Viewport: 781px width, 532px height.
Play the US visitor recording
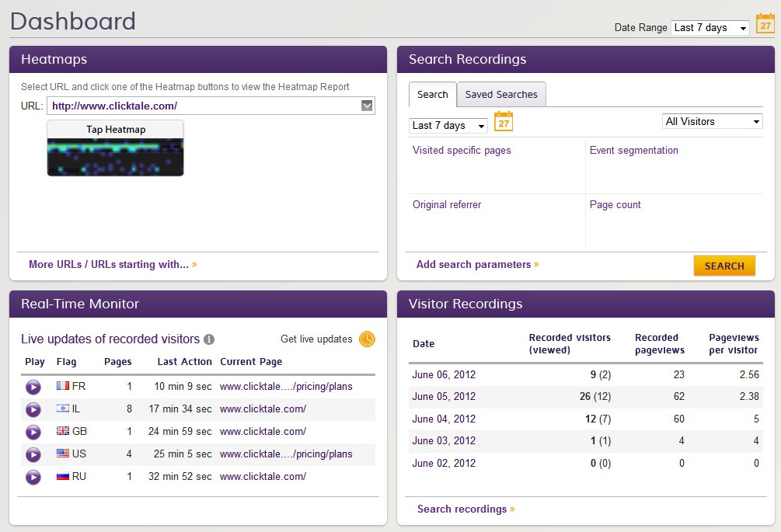[x=33, y=454]
